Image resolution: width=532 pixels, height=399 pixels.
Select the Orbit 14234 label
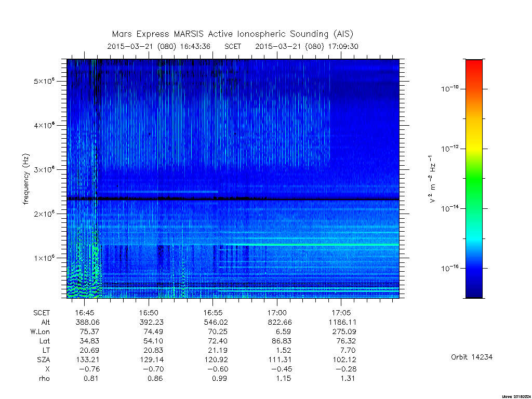pyautogui.click(x=472, y=357)
